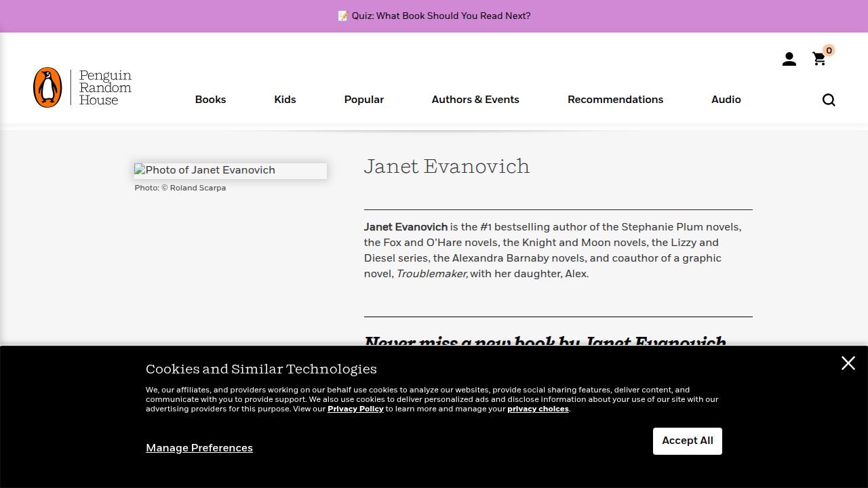Click the cart item count badge

[829, 51]
